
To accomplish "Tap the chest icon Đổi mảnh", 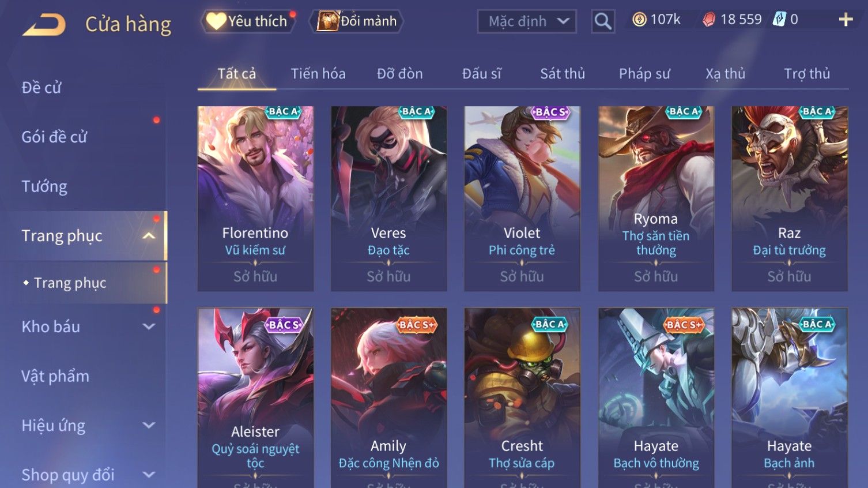I will pos(328,21).
